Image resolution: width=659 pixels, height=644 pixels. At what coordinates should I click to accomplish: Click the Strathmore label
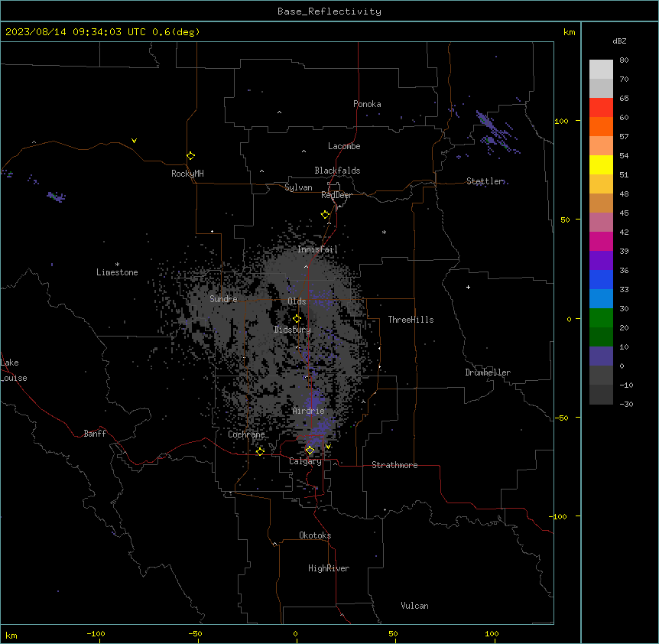point(394,465)
